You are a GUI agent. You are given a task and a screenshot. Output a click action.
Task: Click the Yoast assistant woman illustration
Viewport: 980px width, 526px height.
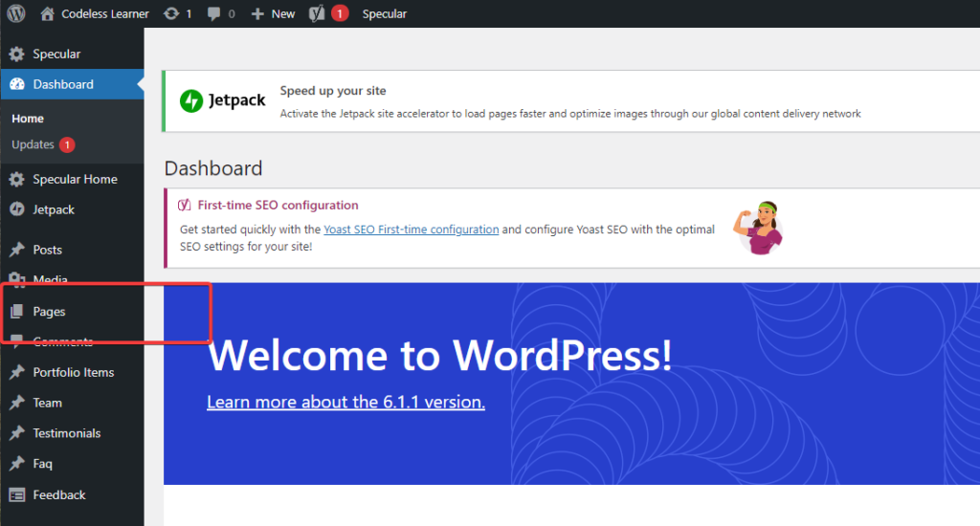tap(759, 228)
